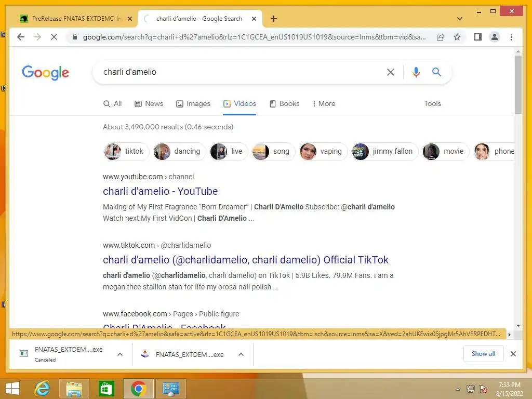Filter results with the dancing chip

179,151
